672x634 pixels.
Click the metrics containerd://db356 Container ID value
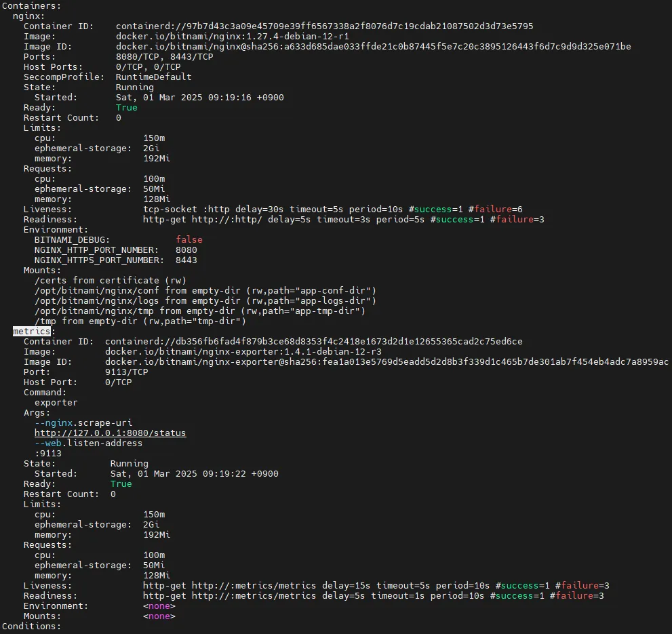(x=314, y=342)
